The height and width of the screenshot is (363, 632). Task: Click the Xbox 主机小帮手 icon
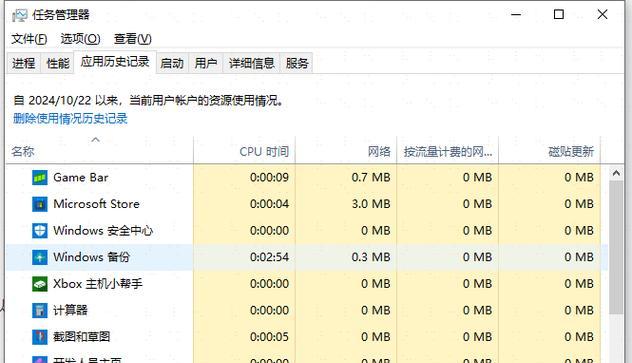coord(40,284)
